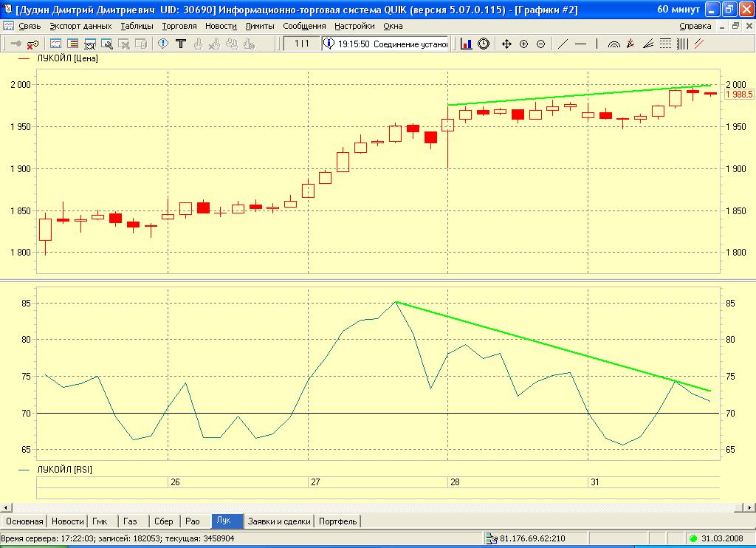Click the green connection status indicator
The width and height of the screenshot is (756, 548).
(693, 538)
